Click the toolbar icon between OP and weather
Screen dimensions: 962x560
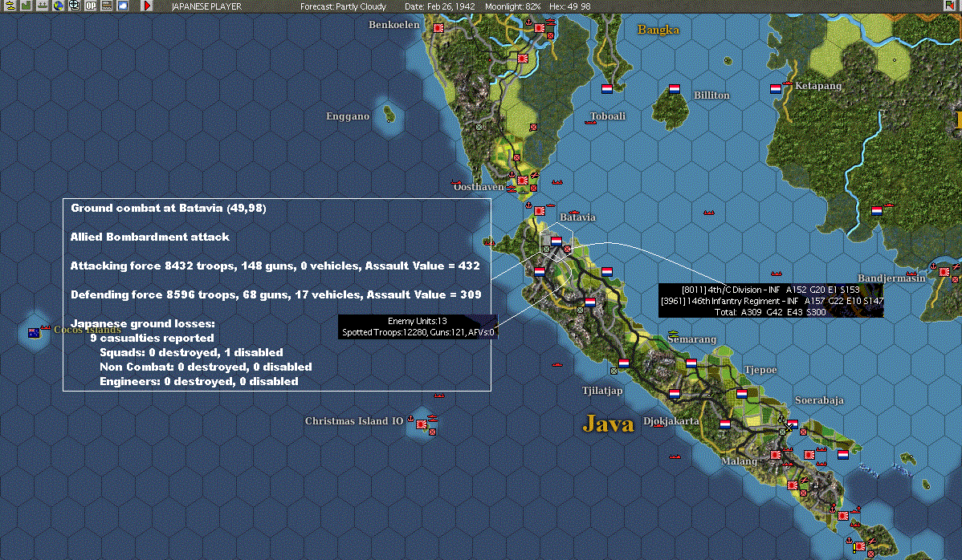(106, 6)
